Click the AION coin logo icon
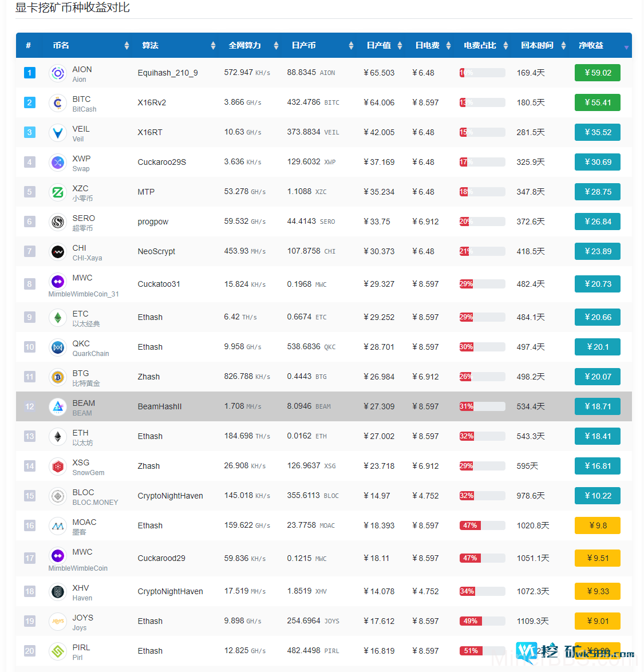This screenshot has width=644, height=672. click(x=58, y=73)
